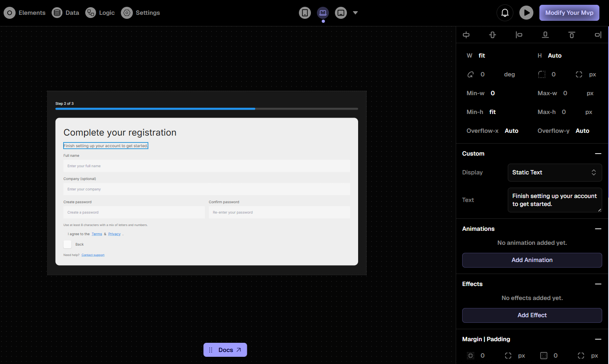Screen dimensions: 609x364
Task: Click the padding icon
Action: pos(544,356)
